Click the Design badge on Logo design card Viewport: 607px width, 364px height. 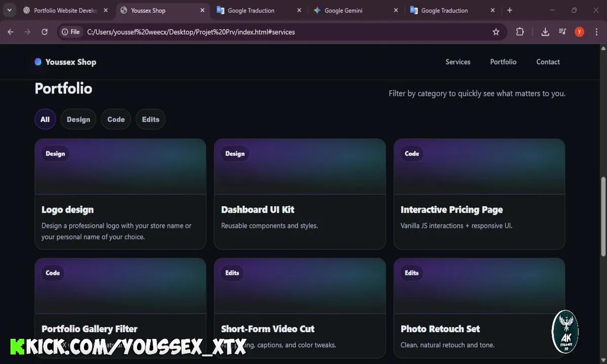click(x=55, y=154)
